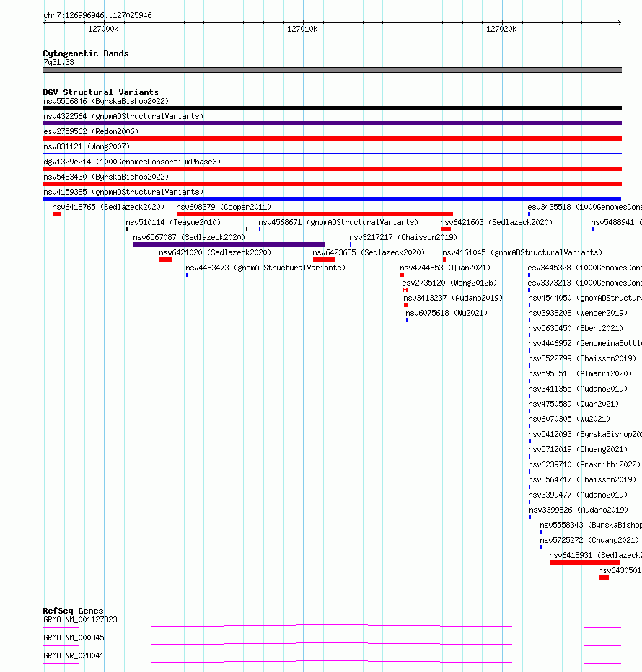Click the blue nsv4159385 variant bar

332,199
